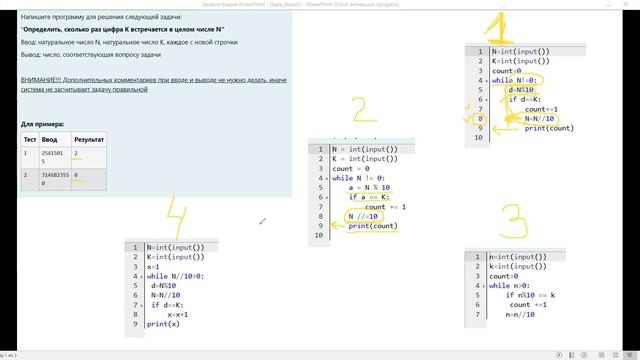Viewport: 640px width, 360px height.
Task: Open the slide show menu icon in status bar
Action: 571,355
